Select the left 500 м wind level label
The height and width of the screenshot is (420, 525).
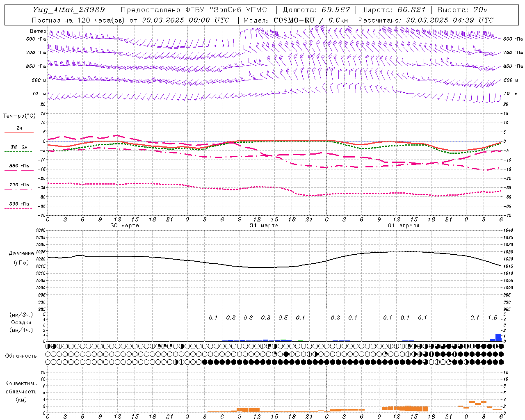39,80
